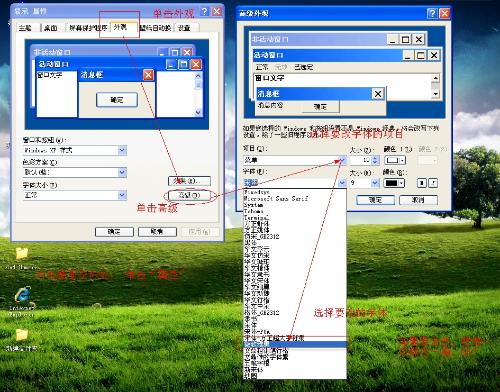Switch to the 设置 tab
The height and width of the screenshot is (392, 500).
pos(184,28)
